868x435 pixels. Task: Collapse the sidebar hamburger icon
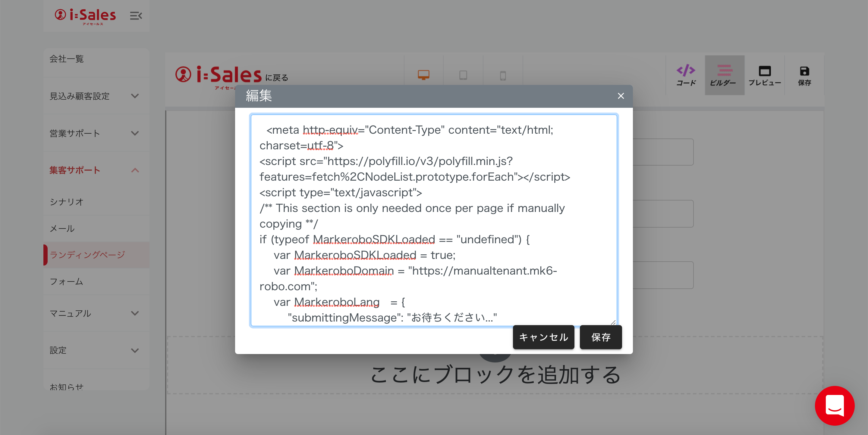136,16
